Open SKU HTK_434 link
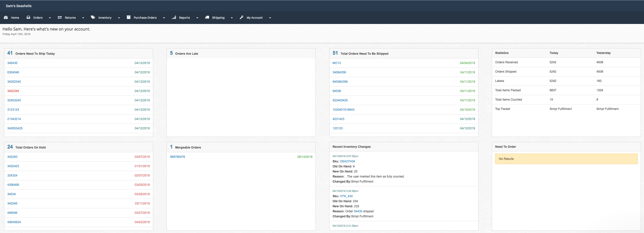 pos(346,196)
